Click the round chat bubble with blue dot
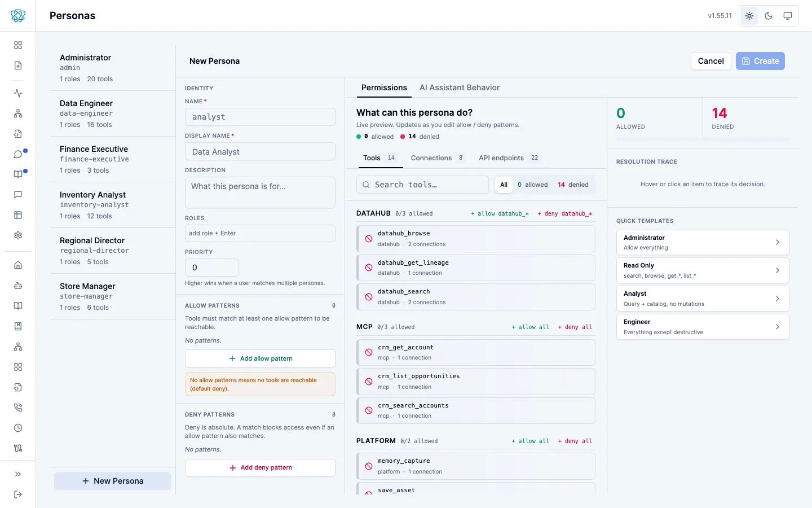Image resolution: width=812 pixels, height=508 pixels. [18, 154]
